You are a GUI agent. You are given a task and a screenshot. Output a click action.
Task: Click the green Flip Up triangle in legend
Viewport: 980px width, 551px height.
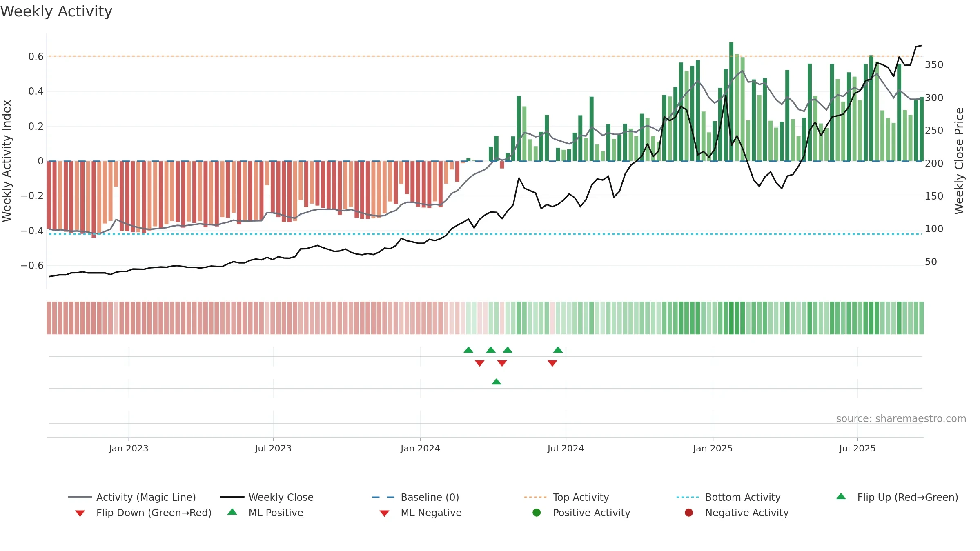point(841,496)
